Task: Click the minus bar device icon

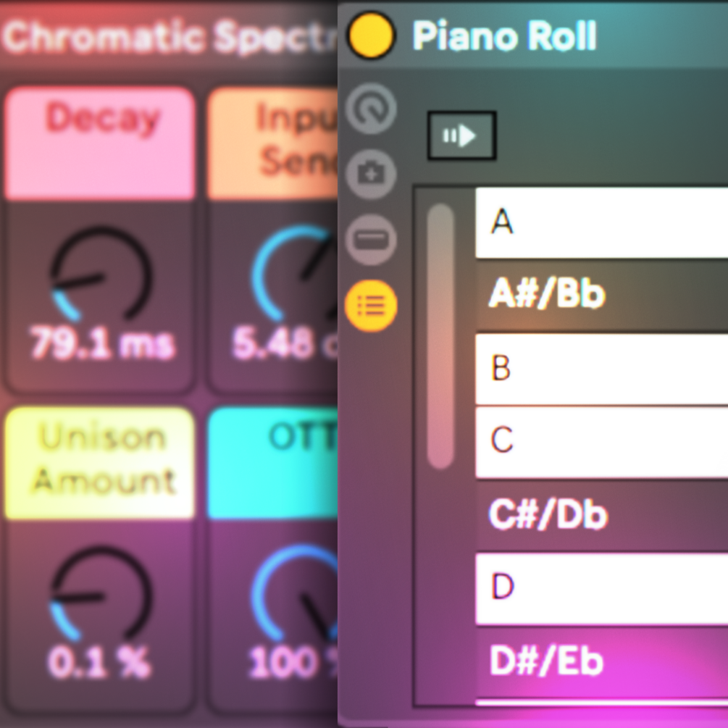Action: [371, 239]
